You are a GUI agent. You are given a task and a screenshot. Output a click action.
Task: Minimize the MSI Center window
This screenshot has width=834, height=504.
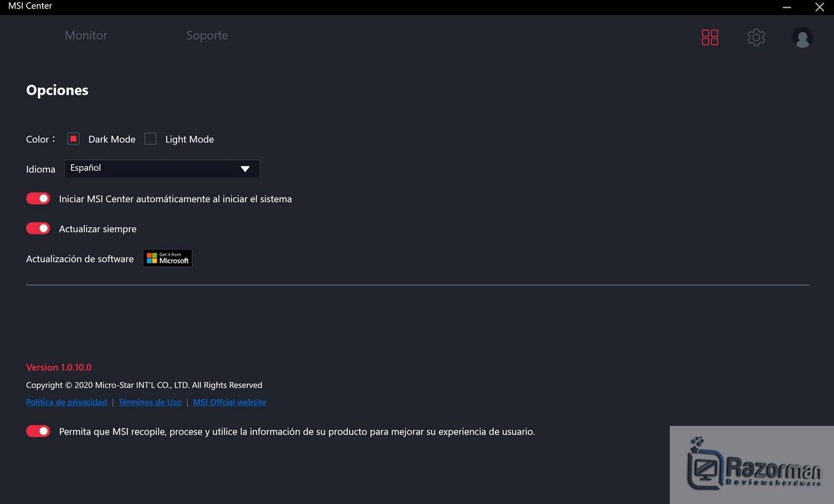787,7
